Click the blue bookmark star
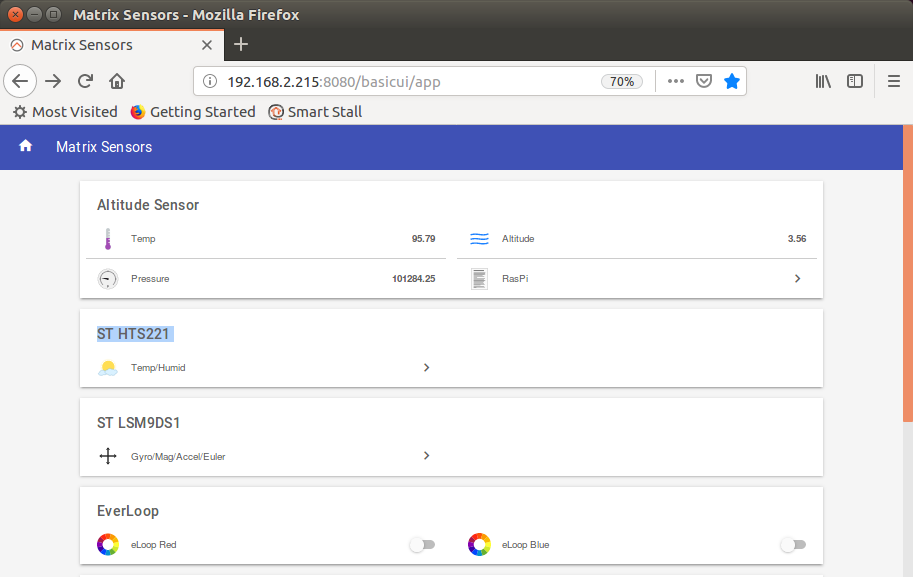The width and height of the screenshot is (913, 577). [731, 81]
